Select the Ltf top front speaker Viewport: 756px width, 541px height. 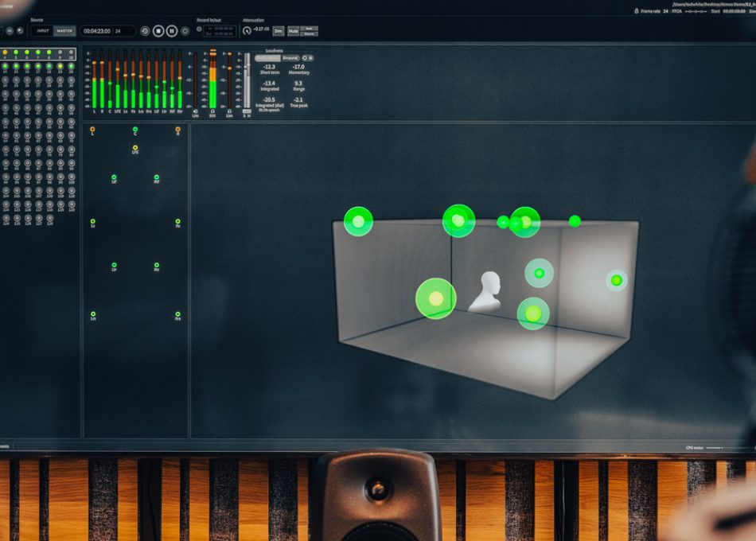click(114, 178)
